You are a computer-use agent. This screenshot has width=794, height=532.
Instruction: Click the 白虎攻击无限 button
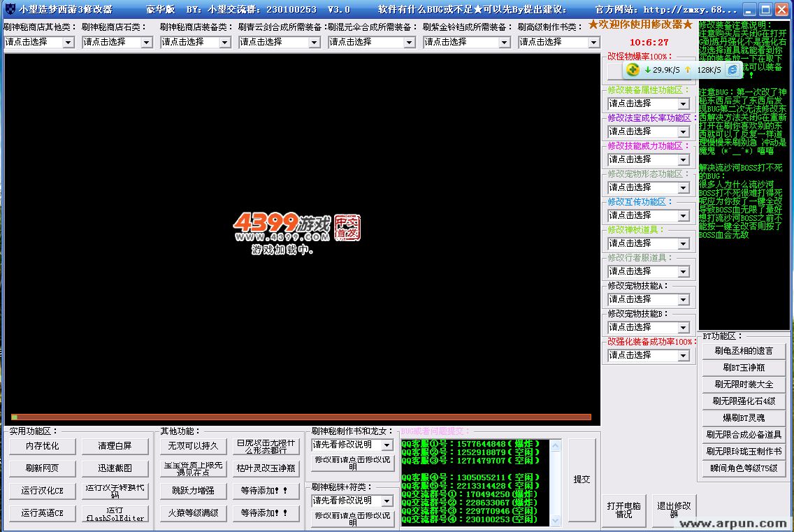tap(266, 447)
